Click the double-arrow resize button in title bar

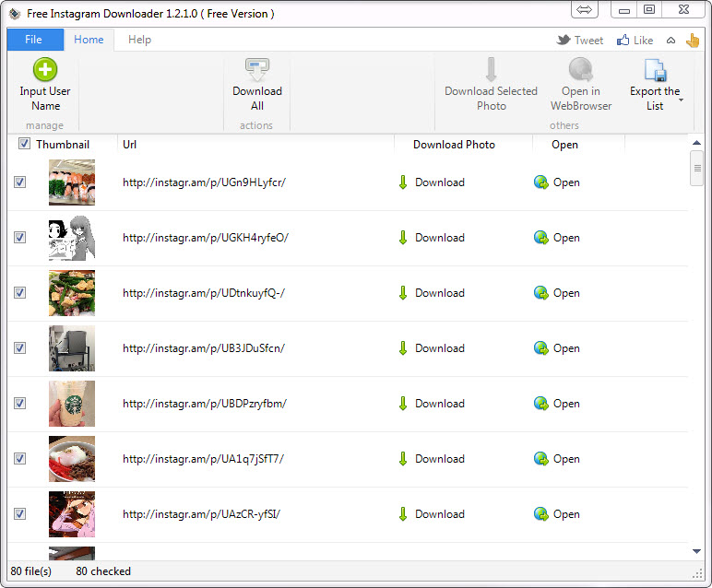[x=585, y=9]
